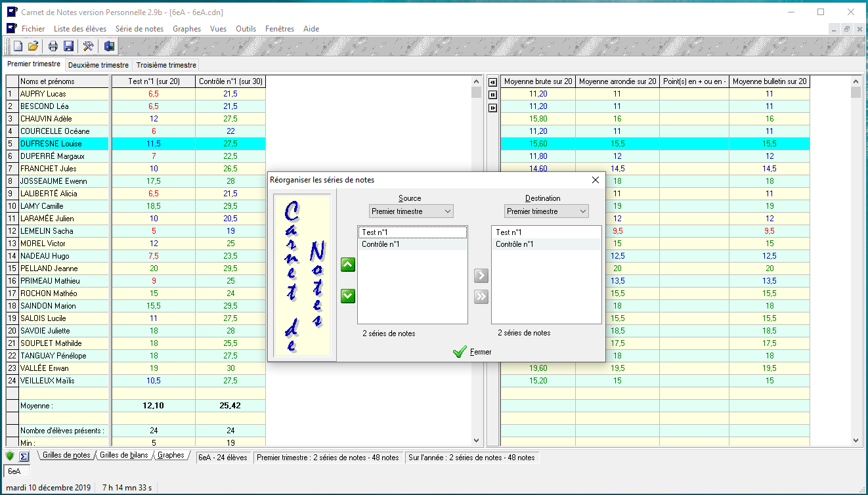Click the grey single-arrow transfer button
The width and height of the screenshot is (868, 495).
coord(481,276)
